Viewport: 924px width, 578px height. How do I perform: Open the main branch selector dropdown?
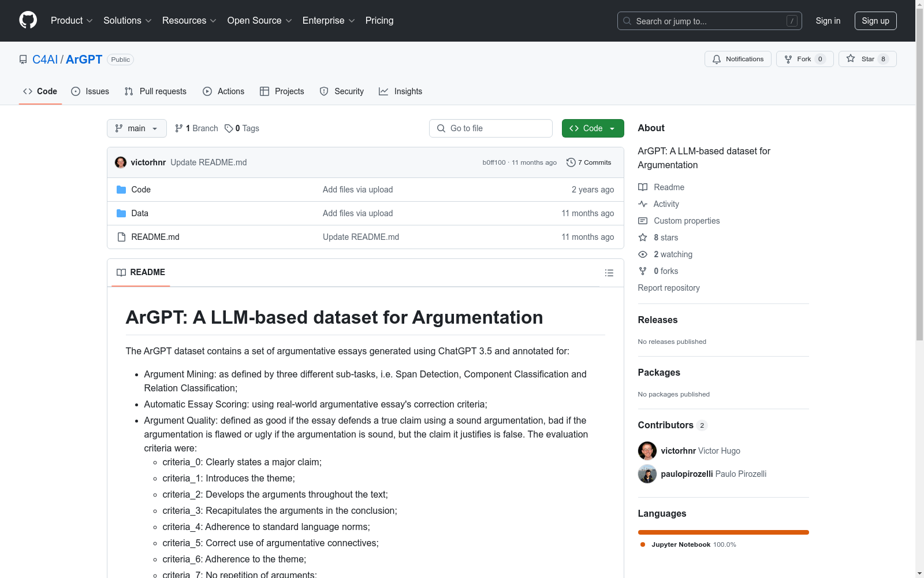click(137, 128)
